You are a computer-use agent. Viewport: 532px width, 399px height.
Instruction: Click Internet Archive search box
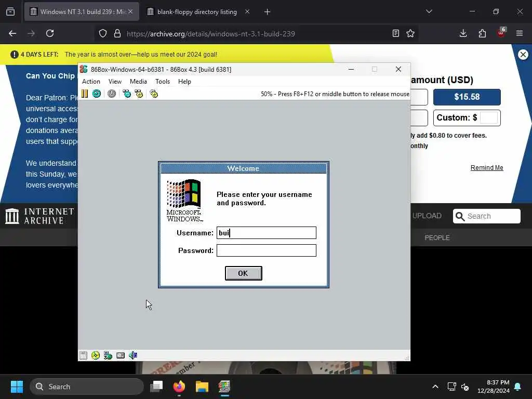(x=486, y=216)
